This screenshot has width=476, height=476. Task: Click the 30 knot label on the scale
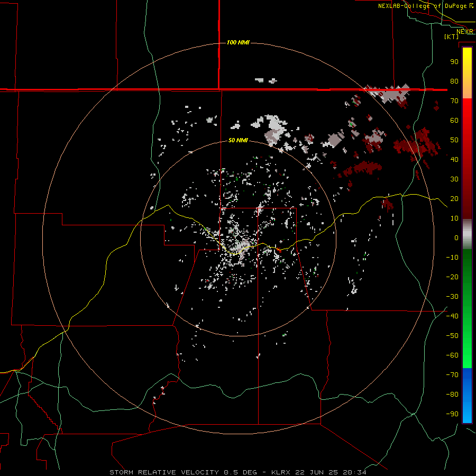coord(454,179)
